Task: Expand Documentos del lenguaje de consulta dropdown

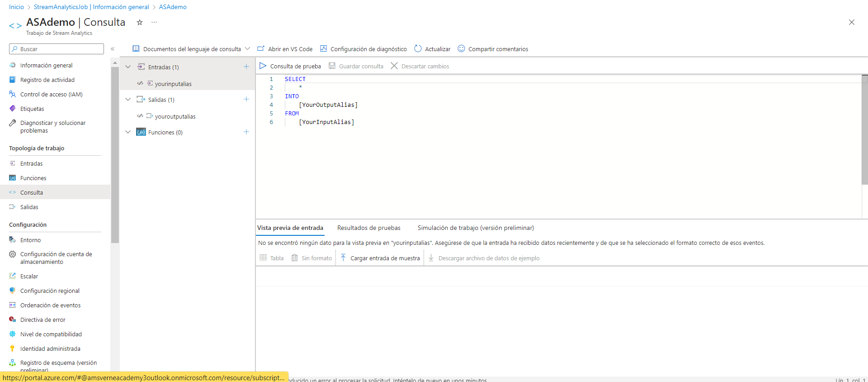Action: pyautogui.click(x=247, y=49)
